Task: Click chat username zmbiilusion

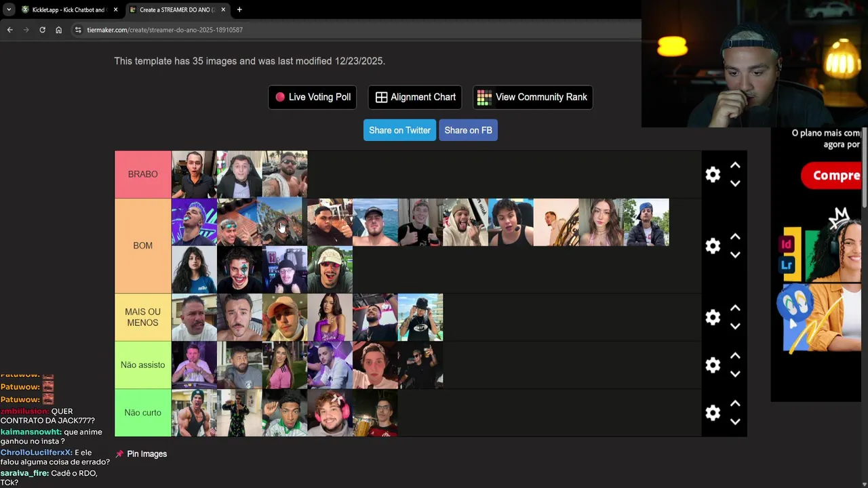Action: pyautogui.click(x=24, y=411)
